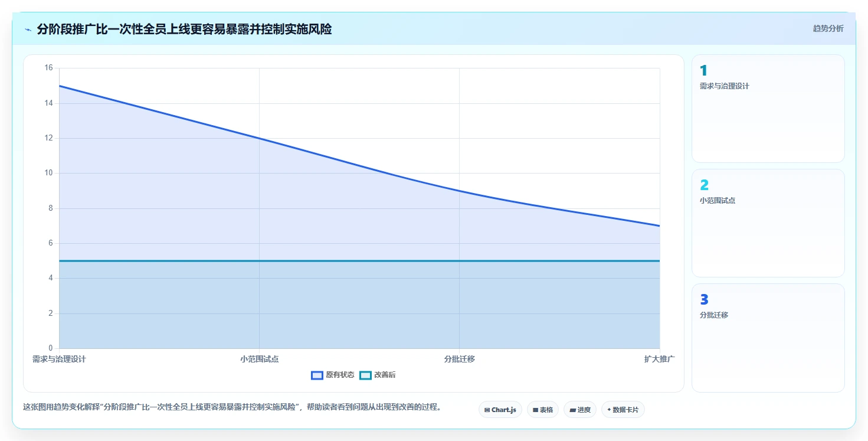Select the Chart.js tag
The width and height of the screenshot is (868, 441).
click(x=500, y=410)
